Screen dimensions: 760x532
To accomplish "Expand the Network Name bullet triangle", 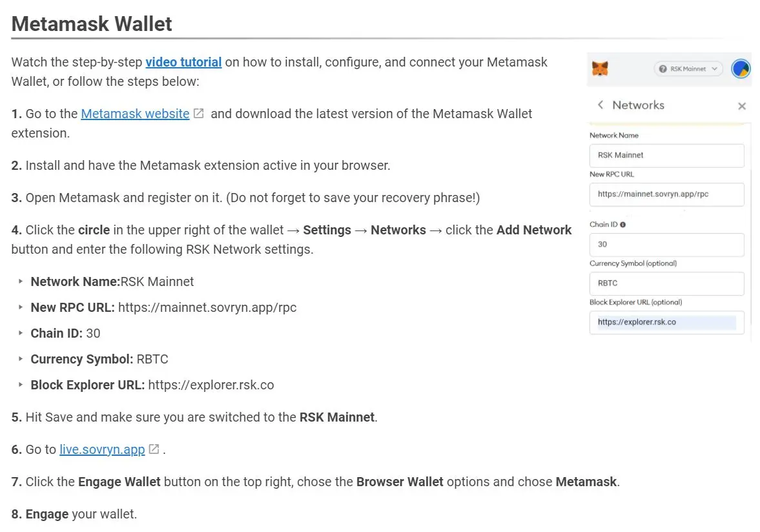I will click(x=21, y=281).
